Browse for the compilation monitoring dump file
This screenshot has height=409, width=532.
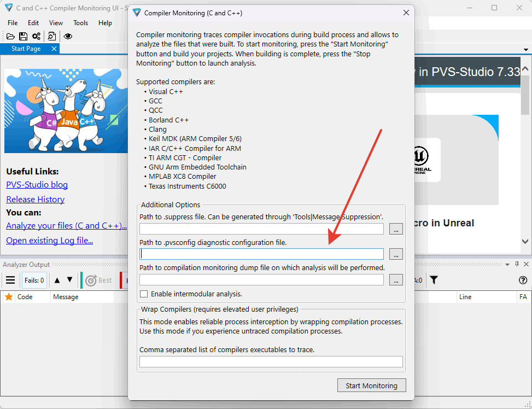[396, 280]
